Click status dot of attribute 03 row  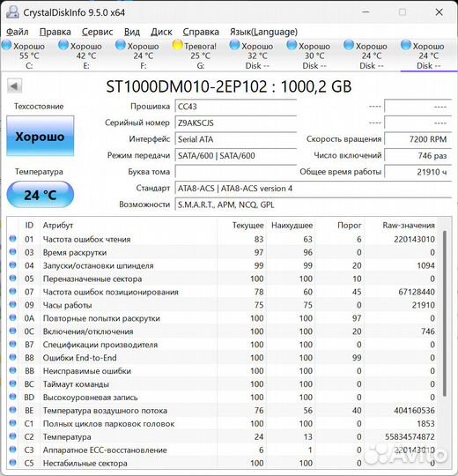coord(12,251)
